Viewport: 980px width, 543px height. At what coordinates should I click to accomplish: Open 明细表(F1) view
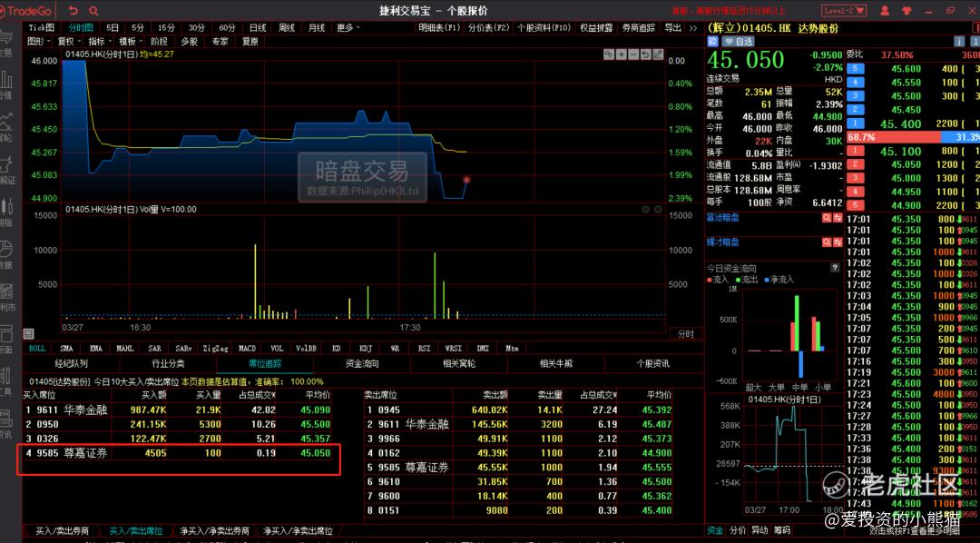pyautogui.click(x=439, y=27)
